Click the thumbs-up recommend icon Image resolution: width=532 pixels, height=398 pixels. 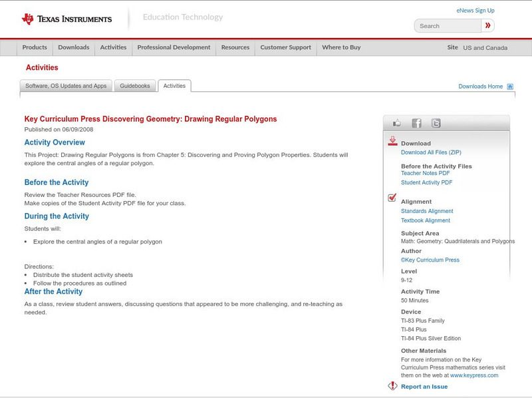pos(396,122)
